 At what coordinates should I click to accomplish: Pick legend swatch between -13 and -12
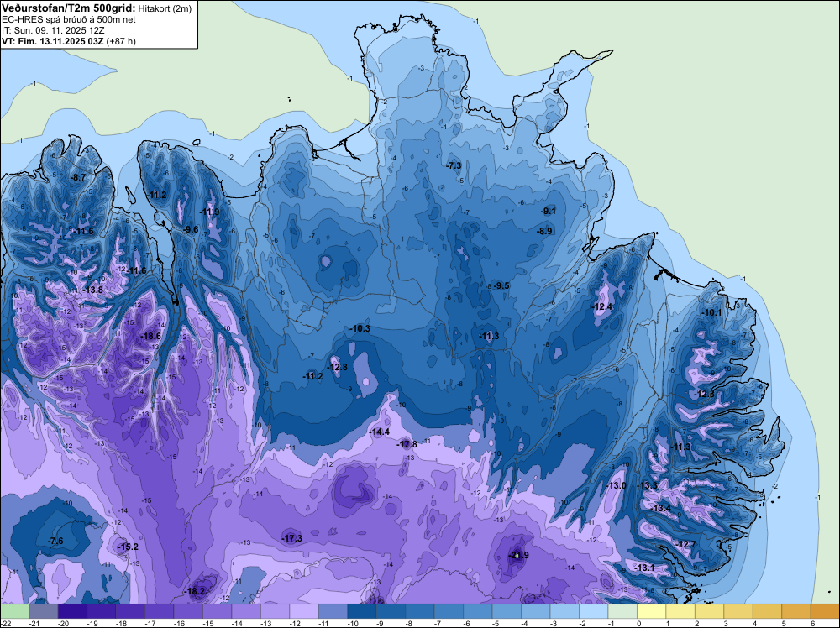pos(275,611)
